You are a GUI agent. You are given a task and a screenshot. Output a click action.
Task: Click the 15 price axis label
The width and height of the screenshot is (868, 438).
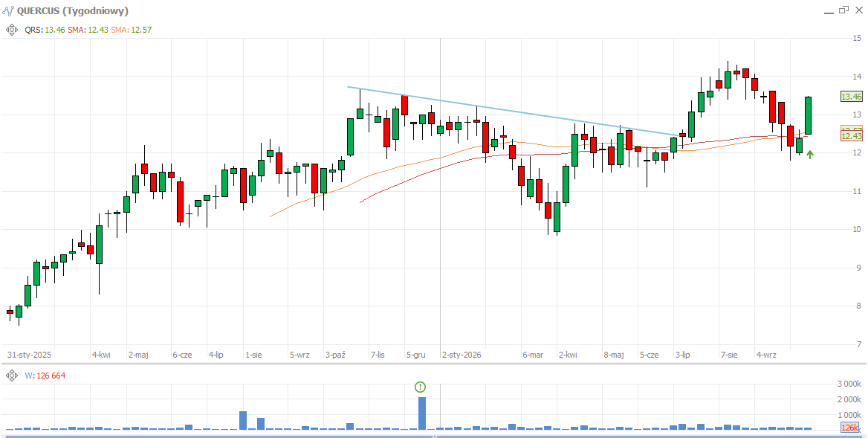point(857,38)
